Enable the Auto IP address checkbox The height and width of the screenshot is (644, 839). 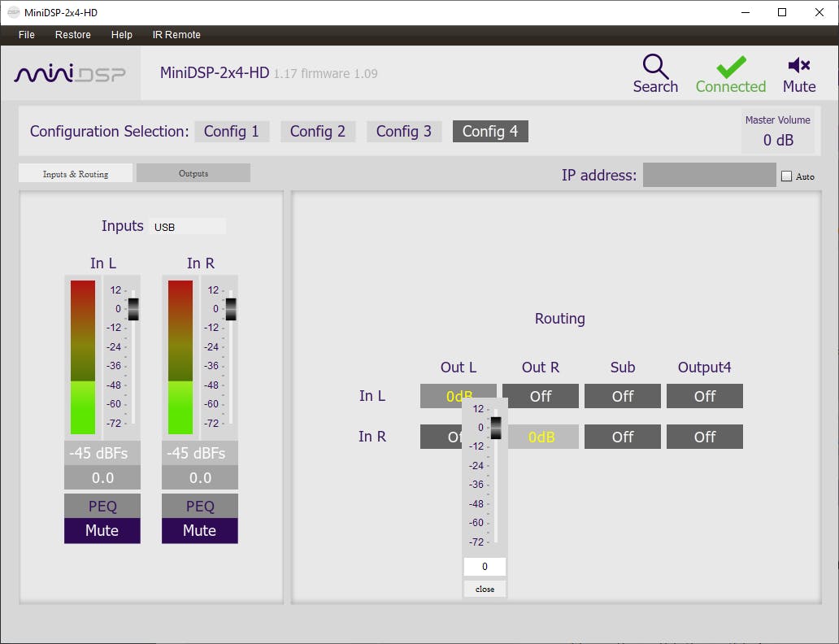(787, 176)
